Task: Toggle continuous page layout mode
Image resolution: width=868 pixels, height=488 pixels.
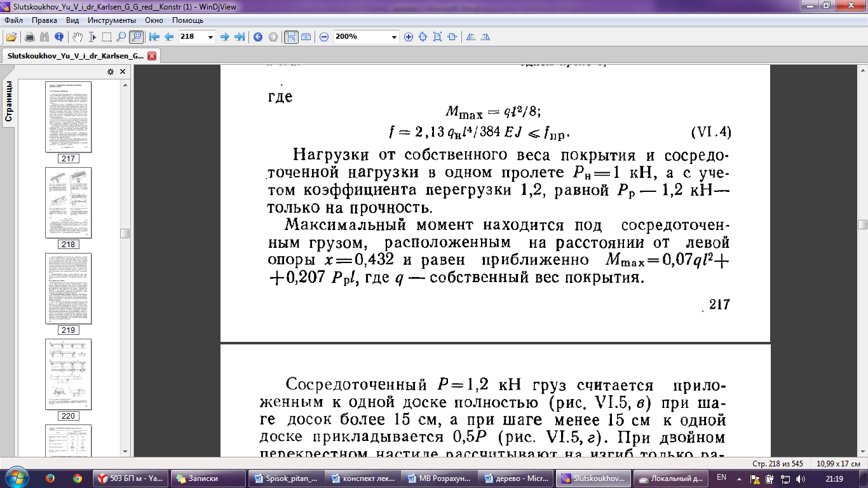Action: click(x=291, y=37)
